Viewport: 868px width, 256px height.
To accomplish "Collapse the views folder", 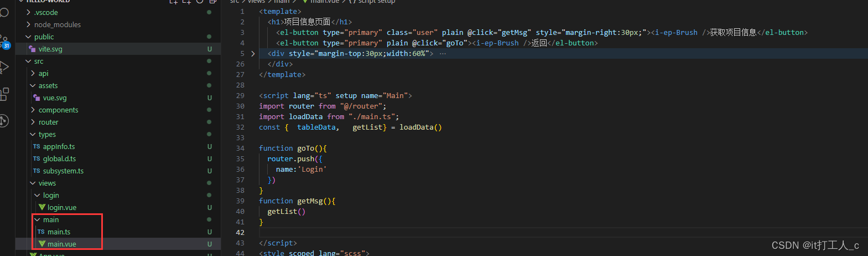I will point(33,183).
